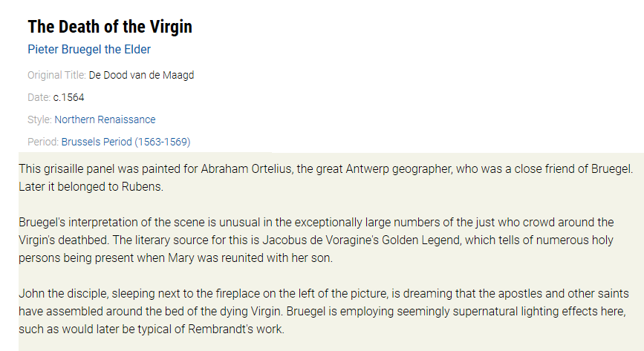644x351 pixels.
Task: Click the Style label
Action: pos(39,119)
